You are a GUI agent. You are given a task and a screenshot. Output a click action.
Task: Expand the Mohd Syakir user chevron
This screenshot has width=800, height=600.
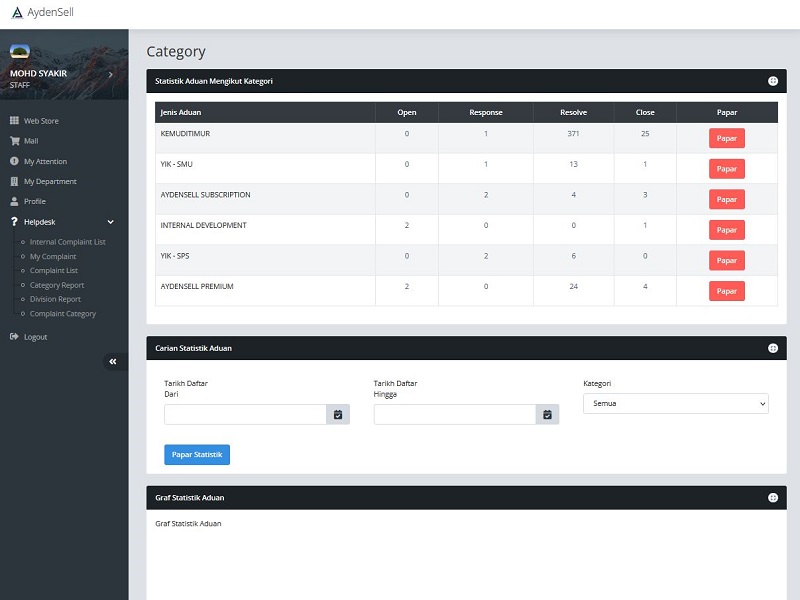click(110, 75)
